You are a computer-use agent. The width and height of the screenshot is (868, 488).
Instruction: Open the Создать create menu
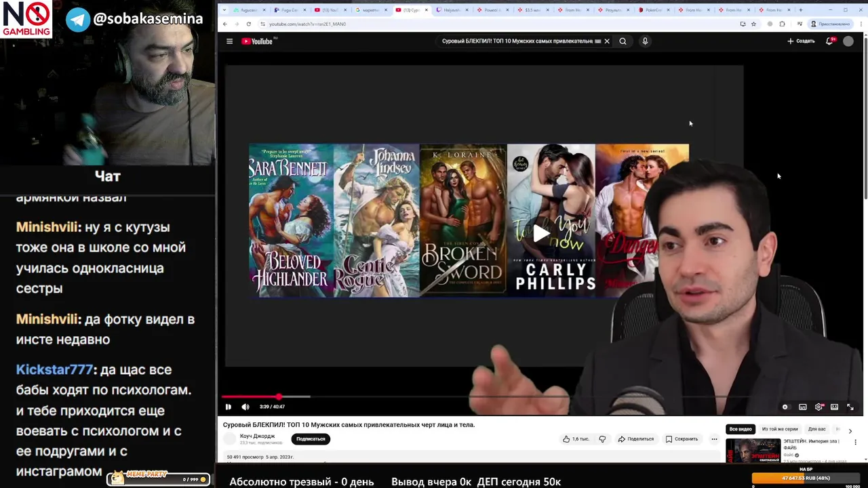(x=801, y=41)
